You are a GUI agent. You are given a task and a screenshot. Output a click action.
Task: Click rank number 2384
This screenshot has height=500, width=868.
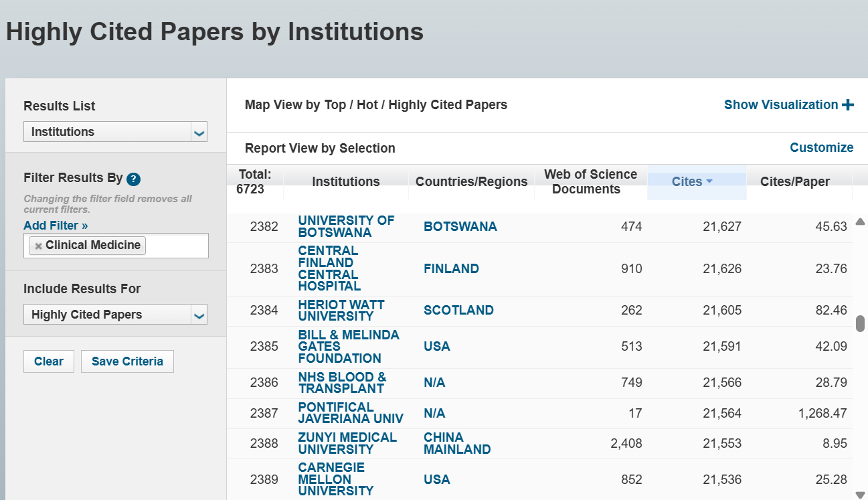[x=264, y=310]
